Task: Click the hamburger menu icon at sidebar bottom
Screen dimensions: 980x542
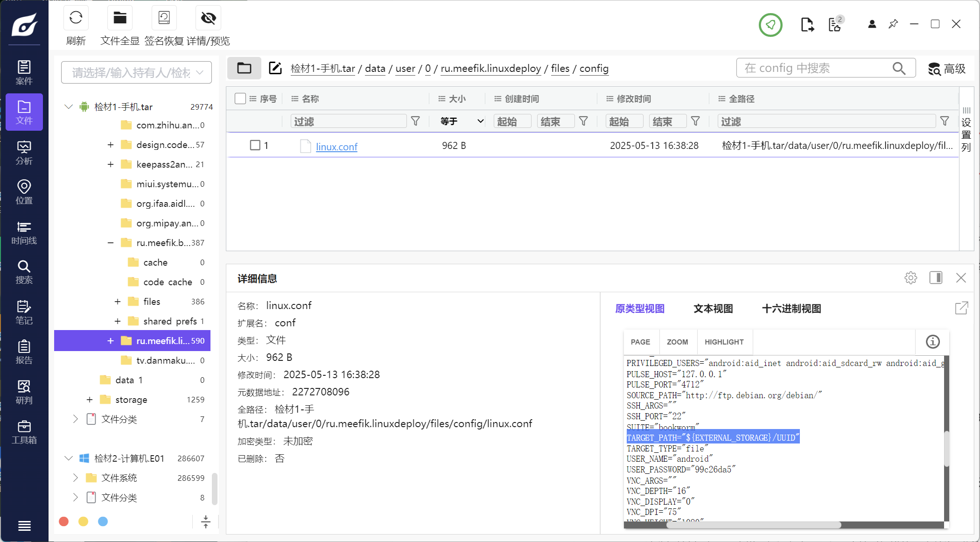Action: (x=24, y=526)
